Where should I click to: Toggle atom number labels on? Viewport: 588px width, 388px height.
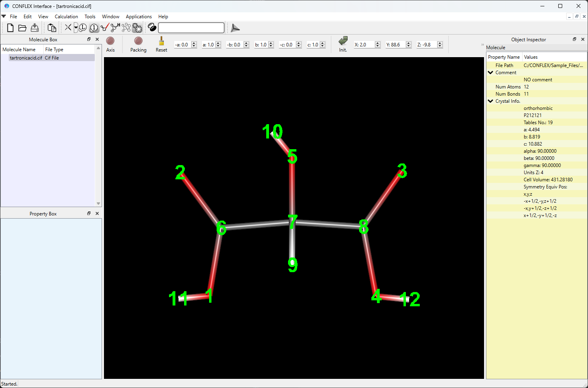click(x=94, y=27)
